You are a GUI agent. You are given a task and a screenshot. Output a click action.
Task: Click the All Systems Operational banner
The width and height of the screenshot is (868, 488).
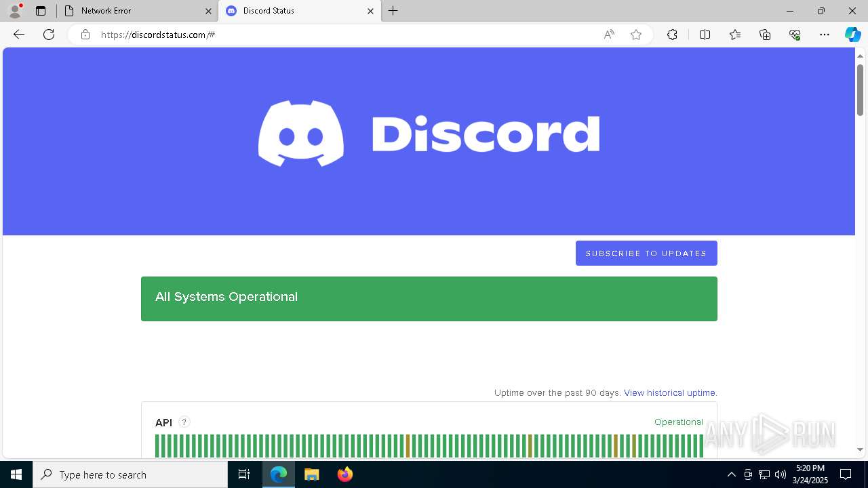click(429, 299)
